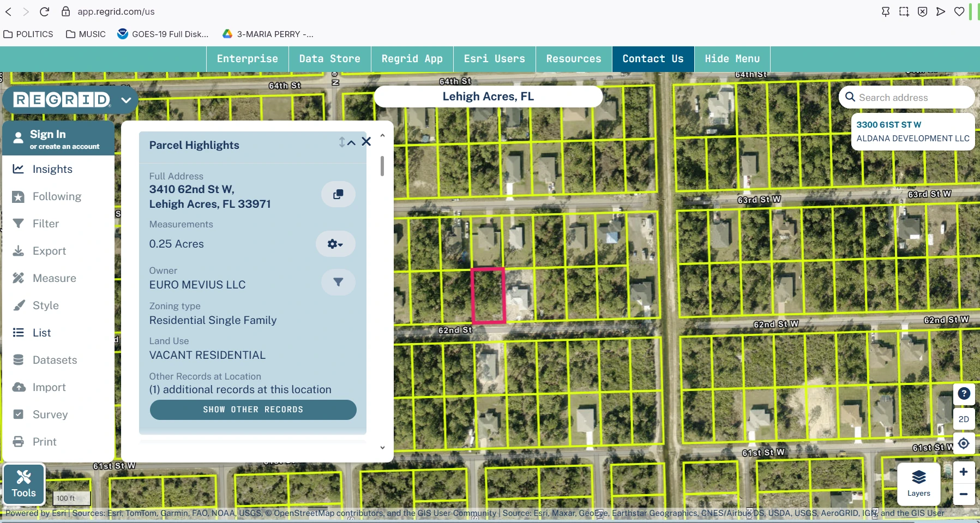This screenshot has width=980, height=523.
Task: Copy the parcel full address
Action: click(338, 194)
